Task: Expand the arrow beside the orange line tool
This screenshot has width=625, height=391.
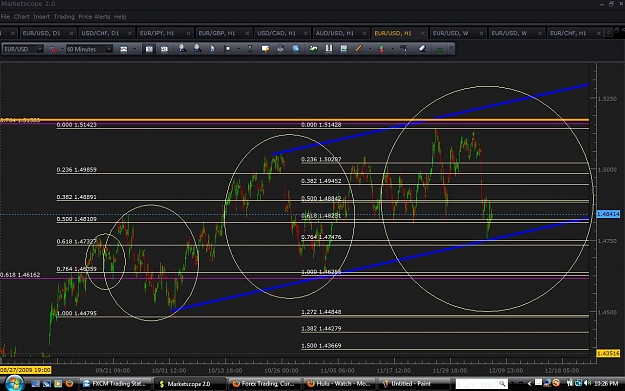Action: [x=370, y=49]
